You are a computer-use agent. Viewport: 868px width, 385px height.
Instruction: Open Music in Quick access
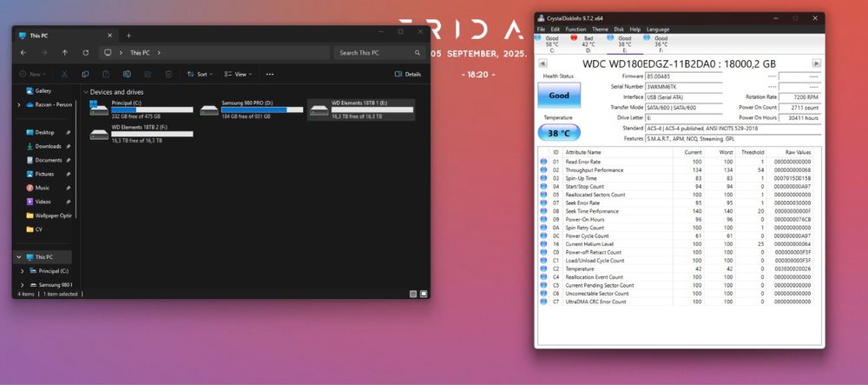click(x=37, y=188)
